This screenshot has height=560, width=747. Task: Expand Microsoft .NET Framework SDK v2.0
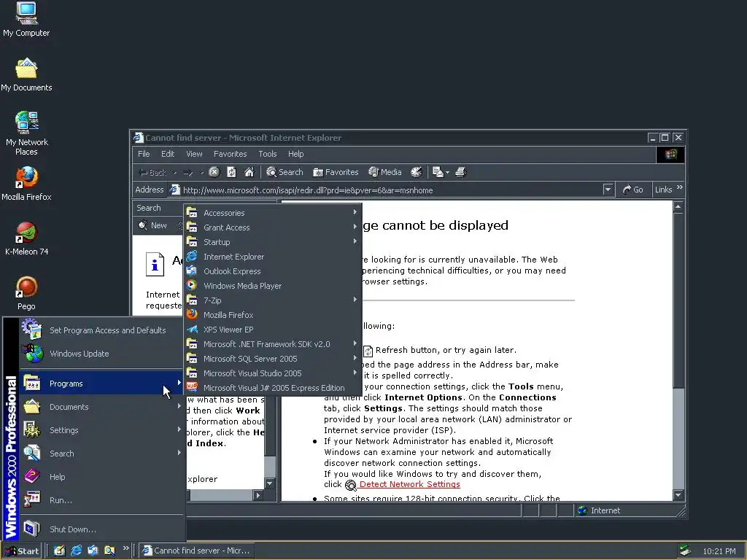click(273, 344)
